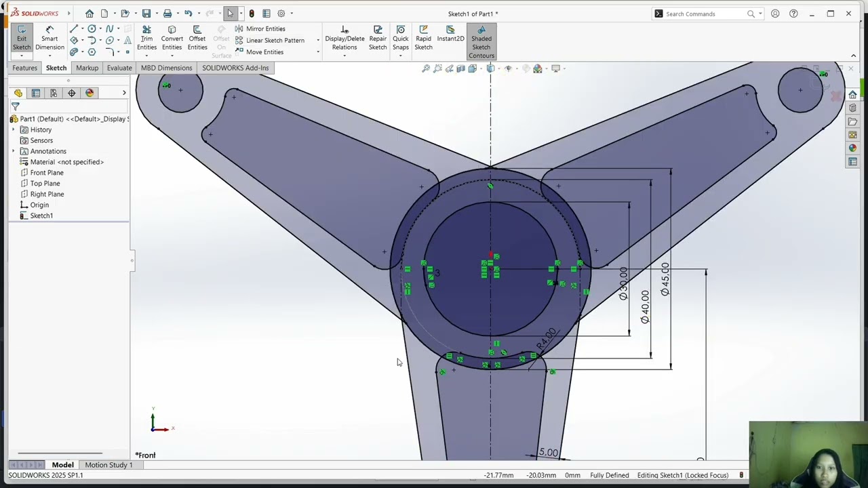Image resolution: width=868 pixels, height=488 pixels.
Task: Click the Repair Sketch tool
Action: click(x=378, y=38)
